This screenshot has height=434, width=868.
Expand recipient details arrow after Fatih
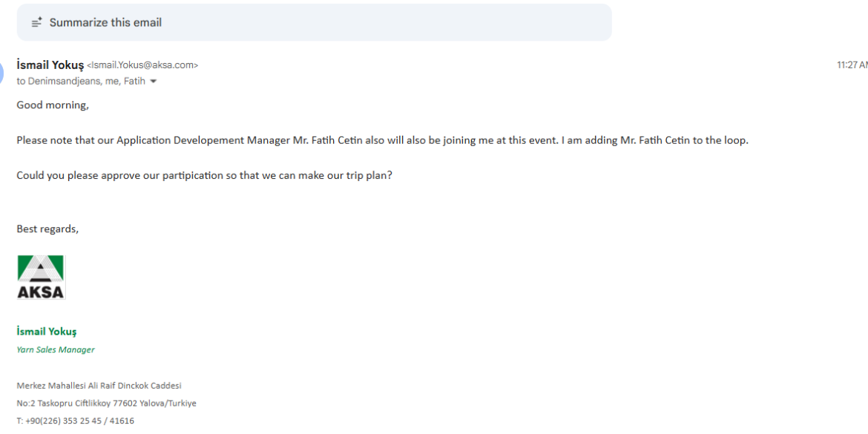click(x=154, y=82)
